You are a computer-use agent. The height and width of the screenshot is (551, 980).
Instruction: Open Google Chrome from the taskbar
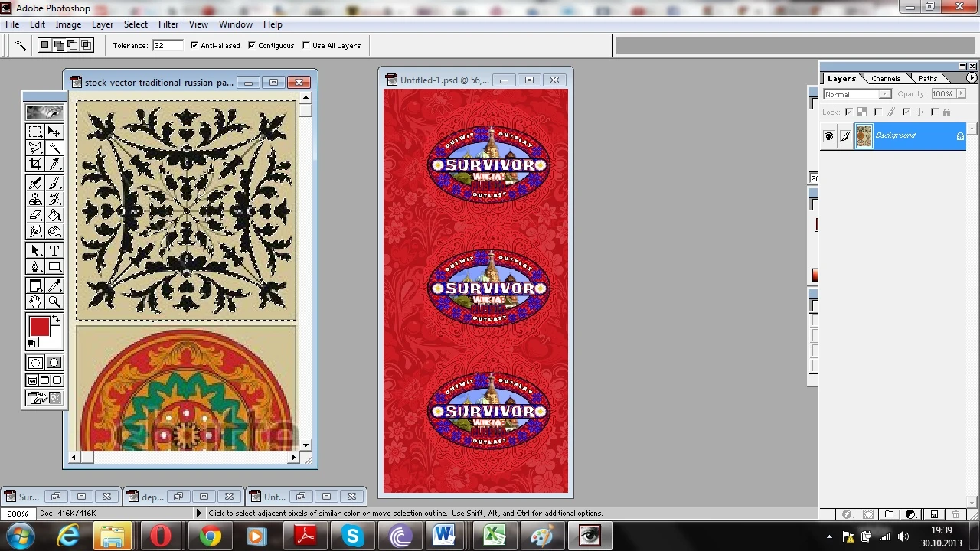tap(209, 536)
